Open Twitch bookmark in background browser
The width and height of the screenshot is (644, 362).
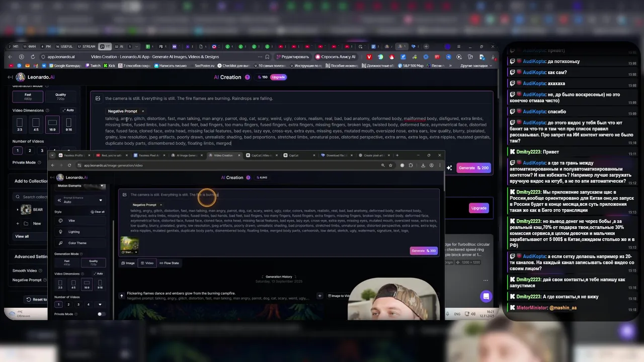click(93, 66)
